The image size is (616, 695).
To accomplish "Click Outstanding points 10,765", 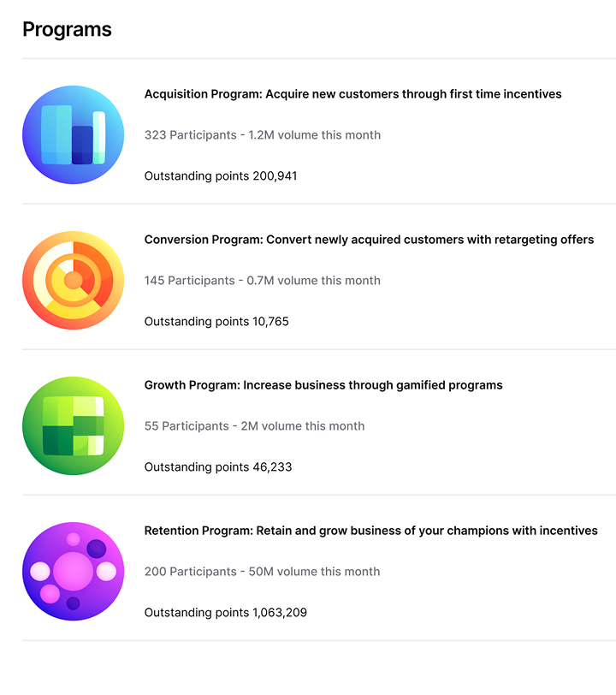I will tap(216, 321).
